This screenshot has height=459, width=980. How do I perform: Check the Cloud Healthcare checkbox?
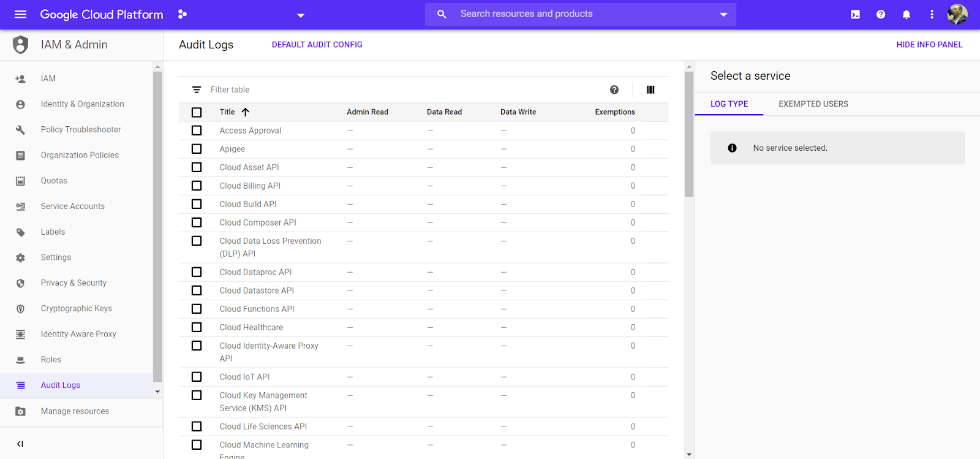point(197,327)
